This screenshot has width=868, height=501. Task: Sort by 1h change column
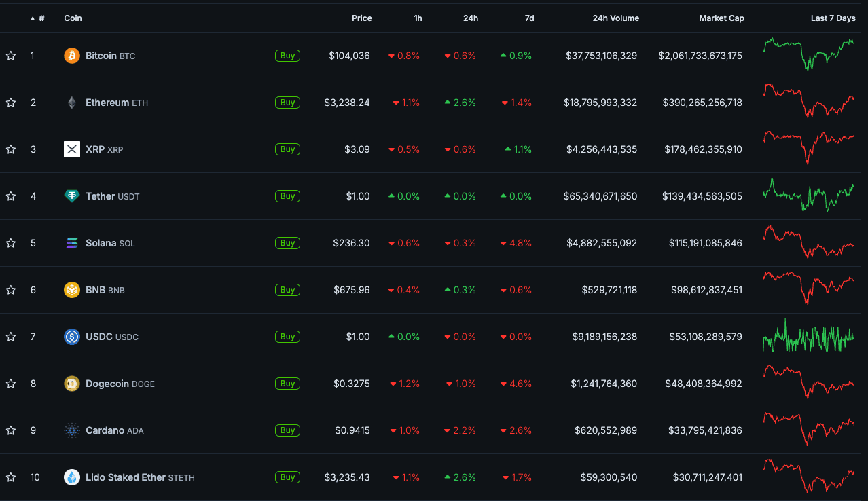pos(418,18)
